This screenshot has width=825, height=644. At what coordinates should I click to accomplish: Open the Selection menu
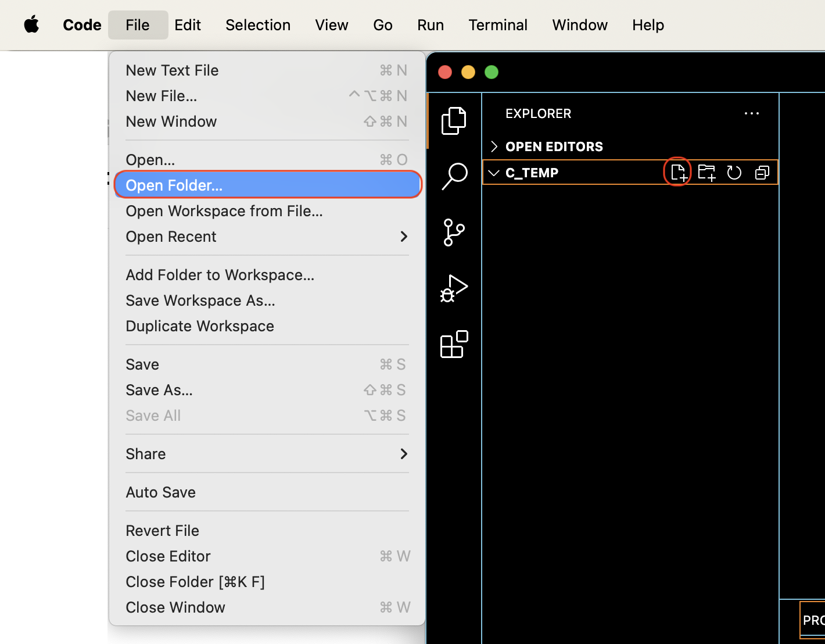(258, 25)
